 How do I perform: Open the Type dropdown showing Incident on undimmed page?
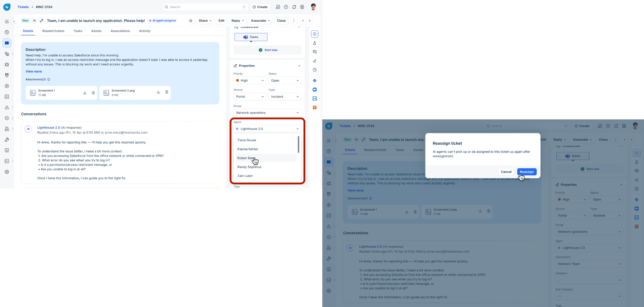(x=285, y=97)
